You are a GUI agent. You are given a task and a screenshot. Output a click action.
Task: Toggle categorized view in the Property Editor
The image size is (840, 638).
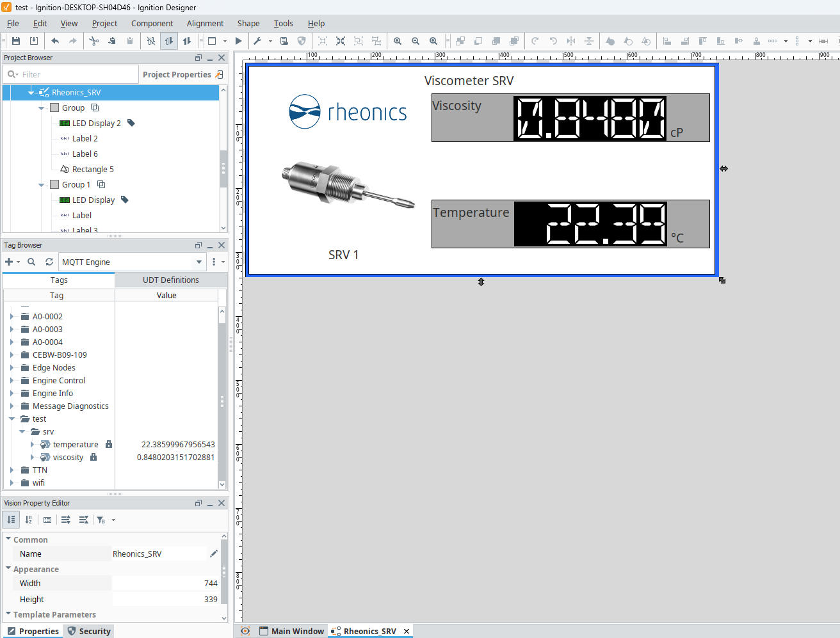click(x=12, y=520)
